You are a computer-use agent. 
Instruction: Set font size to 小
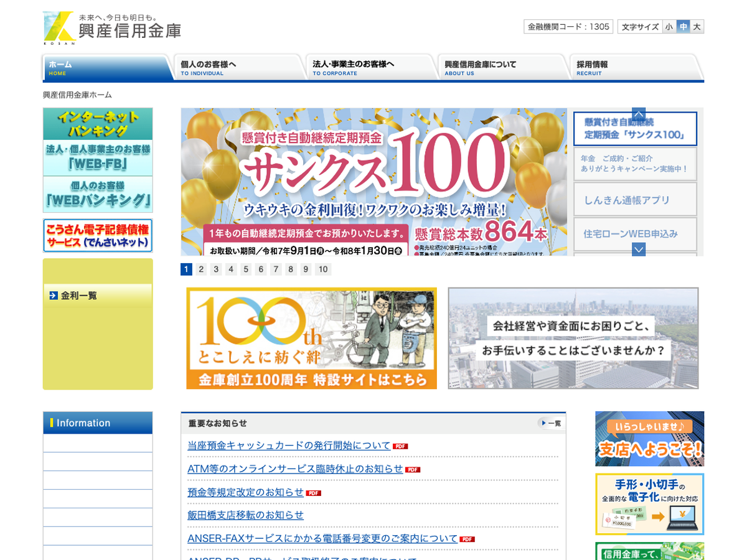pyautogui.click(x=669, y=27)
